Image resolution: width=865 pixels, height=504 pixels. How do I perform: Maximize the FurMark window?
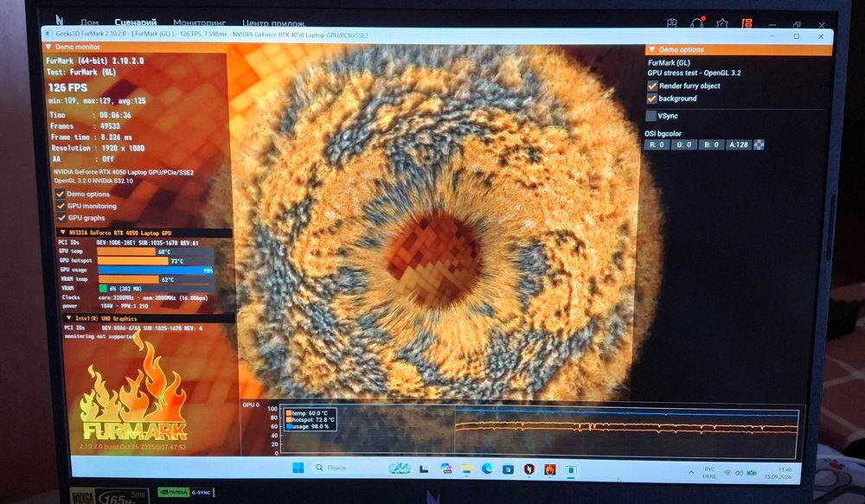797,36
